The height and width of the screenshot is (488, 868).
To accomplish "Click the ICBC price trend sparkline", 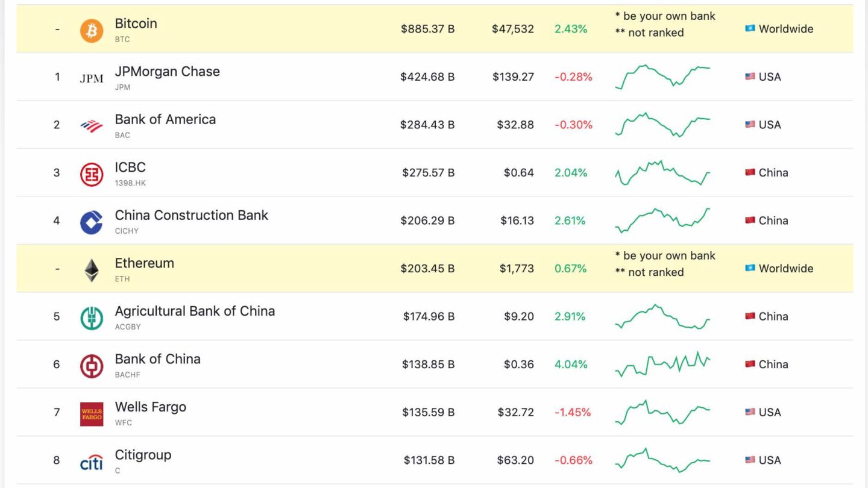I will (662, 172).
